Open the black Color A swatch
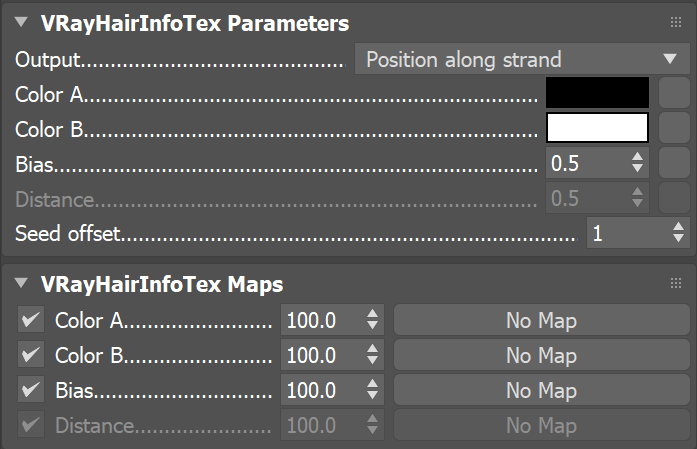Screen dimensions: 697x449 coord(597,93)
